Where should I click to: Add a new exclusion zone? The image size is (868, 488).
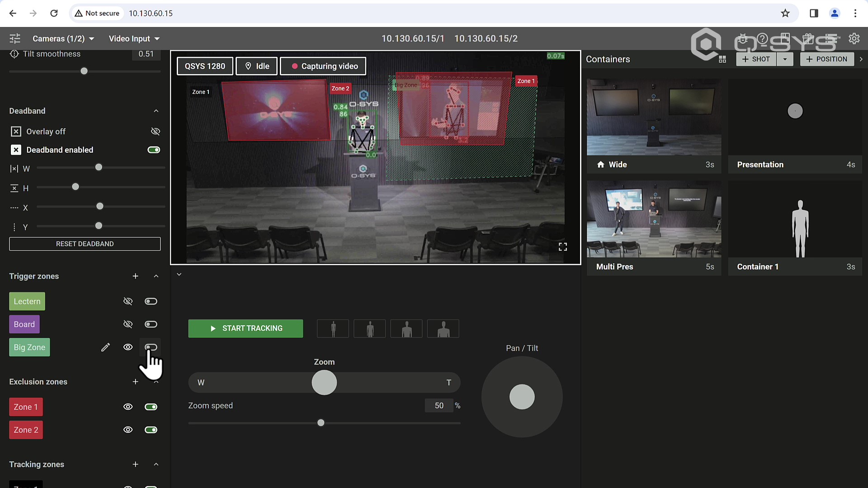pyautogui.click(x=135, y=382)
